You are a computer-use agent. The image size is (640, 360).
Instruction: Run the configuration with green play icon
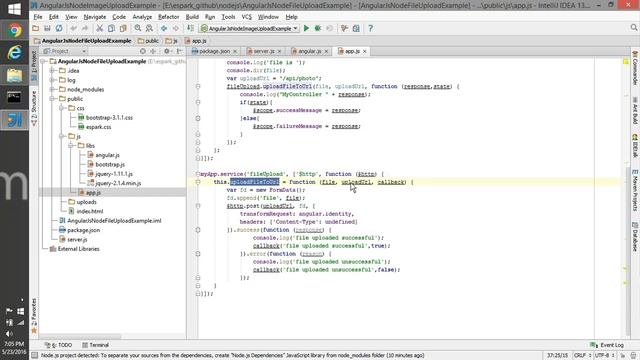(306, 28)
